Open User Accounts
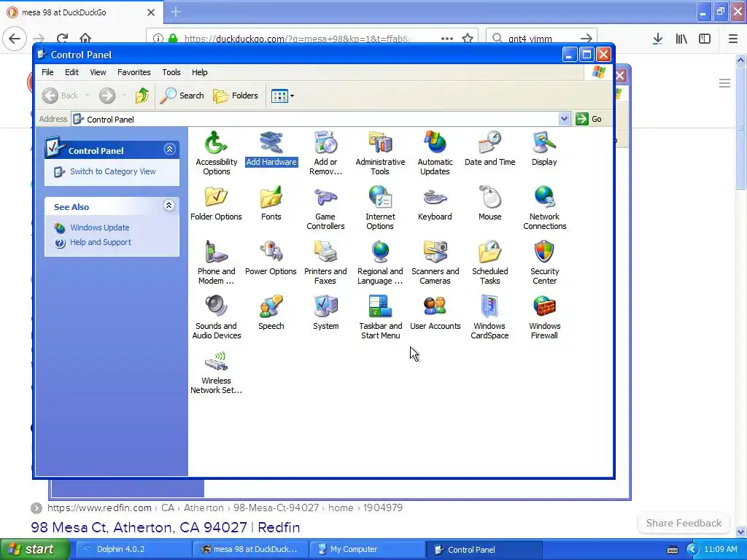Image resolution: width=747 pixels, height=560 pixels. 435,313
